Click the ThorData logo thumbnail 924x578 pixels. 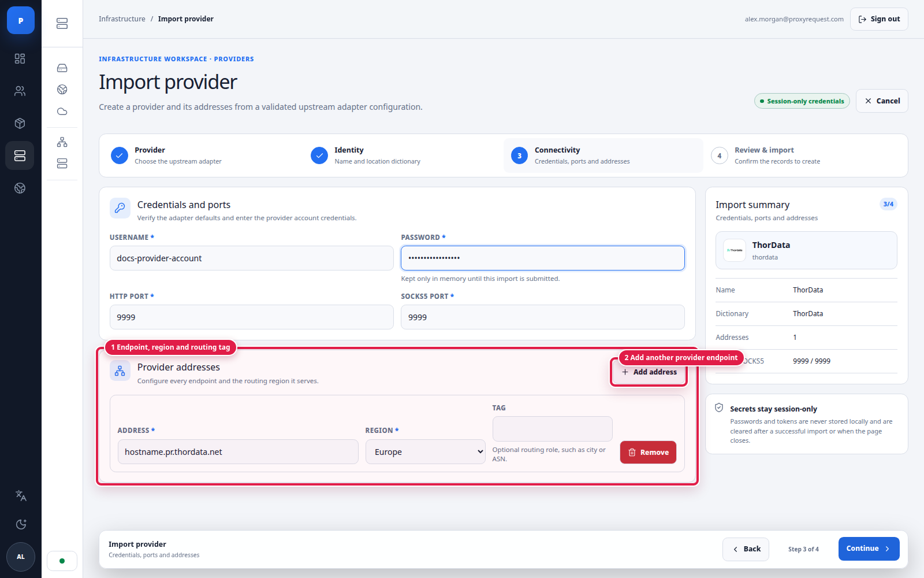(x=735, y=250)
